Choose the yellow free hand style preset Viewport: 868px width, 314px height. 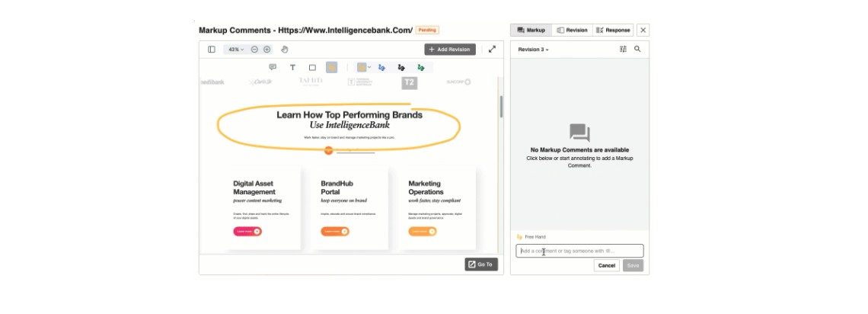click(362, 67)
